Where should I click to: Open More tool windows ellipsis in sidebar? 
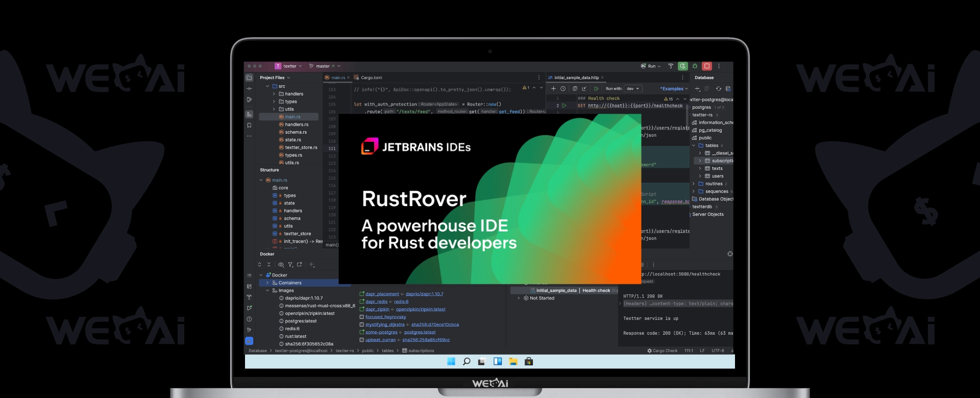pos(249,136)
